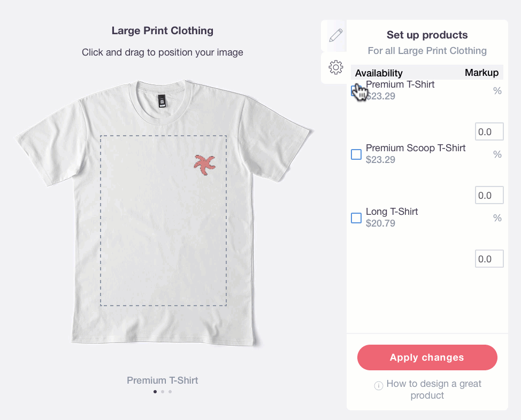This screenshot has width=521, height=420.
Task: Click the Premium T-Shirt caption below preview
Action: (x=163, y=380)
